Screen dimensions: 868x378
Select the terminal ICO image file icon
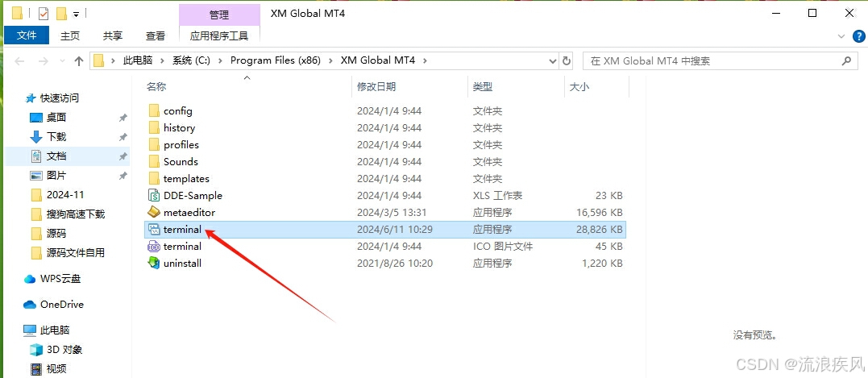tap(154, 247)
